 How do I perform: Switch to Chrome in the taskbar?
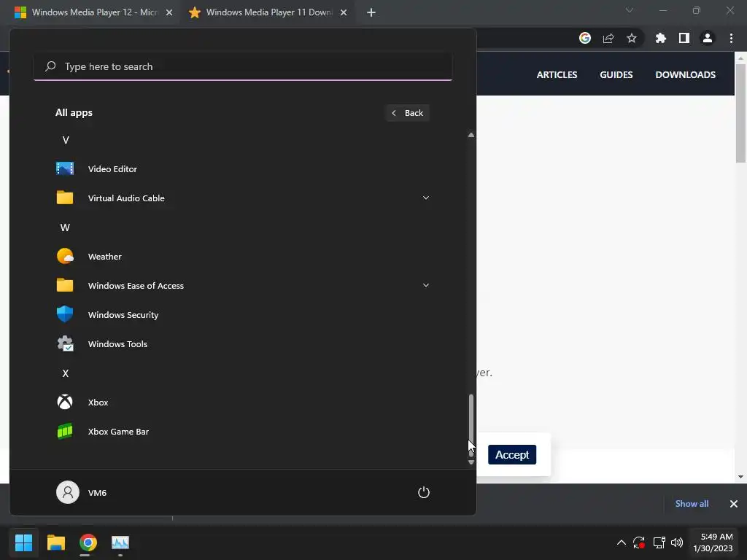(x=88, y=542)
